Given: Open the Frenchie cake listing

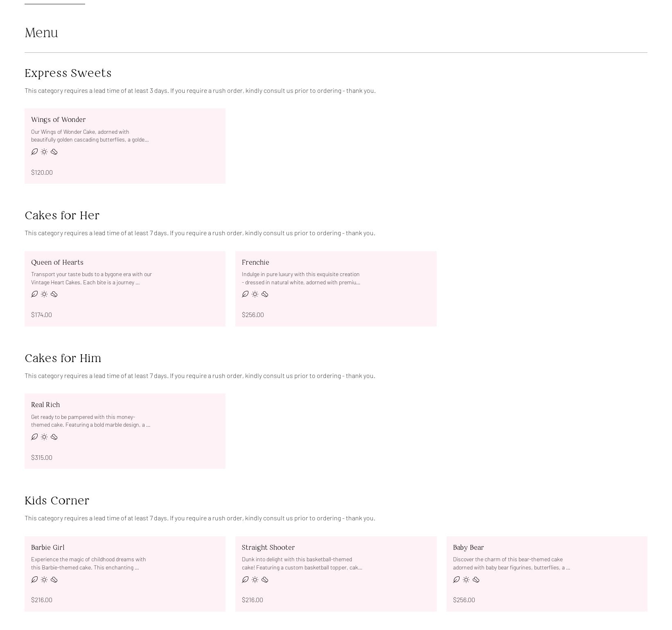Looking at the screenshot, I should pyautogui.click(x=336, y=288).
